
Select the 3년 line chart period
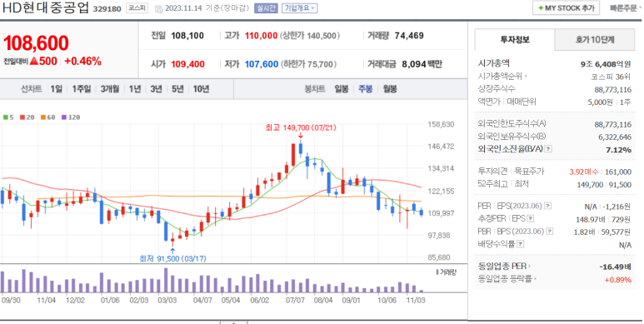point(156,88)
